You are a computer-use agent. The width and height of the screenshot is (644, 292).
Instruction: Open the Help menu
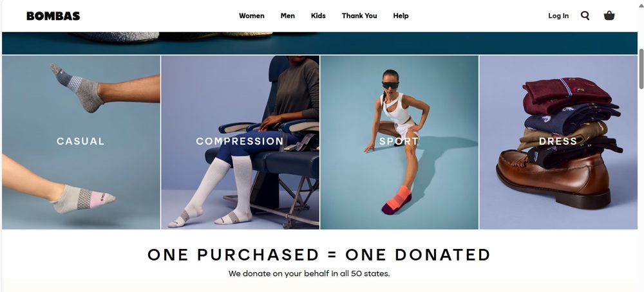tap(401, 16)
